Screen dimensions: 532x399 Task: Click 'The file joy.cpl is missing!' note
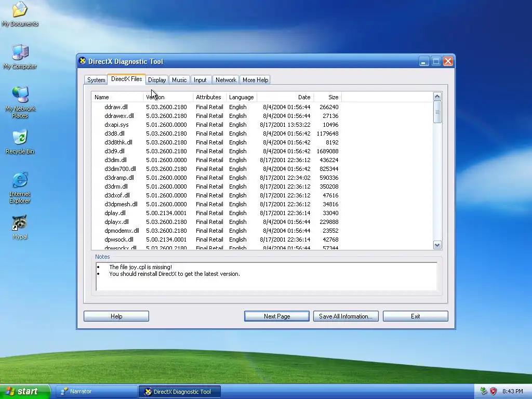tap(140, 267)
